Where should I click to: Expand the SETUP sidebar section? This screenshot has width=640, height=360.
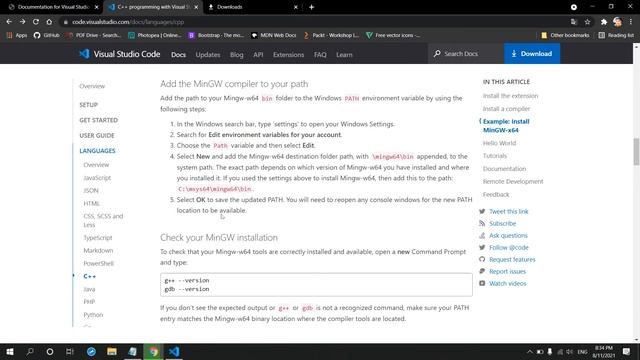coord(89,105)
